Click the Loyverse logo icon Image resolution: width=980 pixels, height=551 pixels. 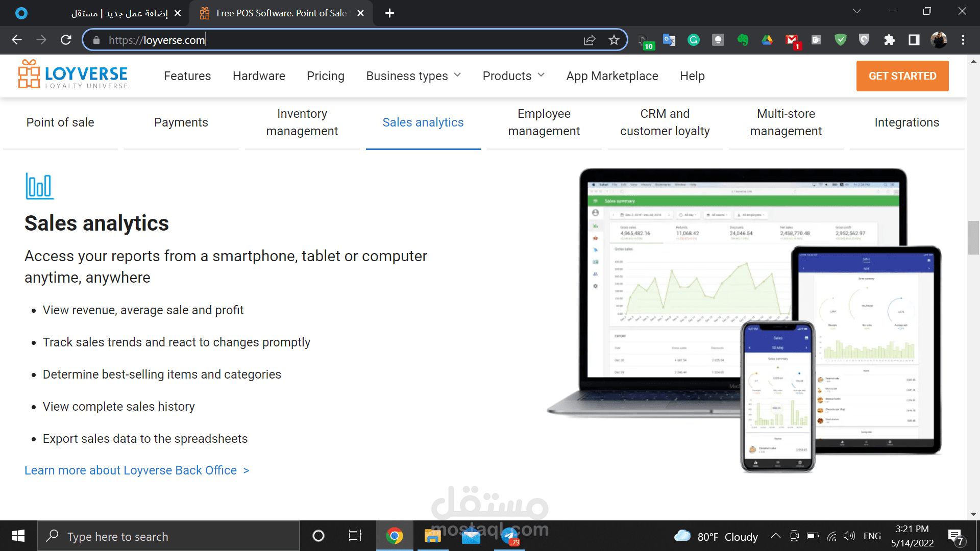29,74
